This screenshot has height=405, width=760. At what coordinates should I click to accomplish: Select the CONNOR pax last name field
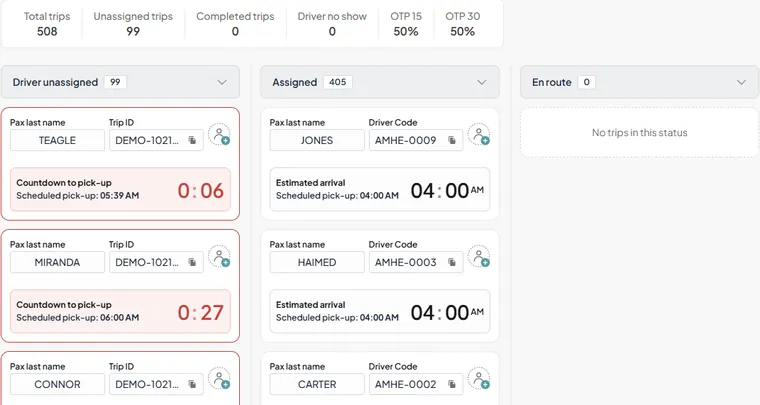coord(57,385)
